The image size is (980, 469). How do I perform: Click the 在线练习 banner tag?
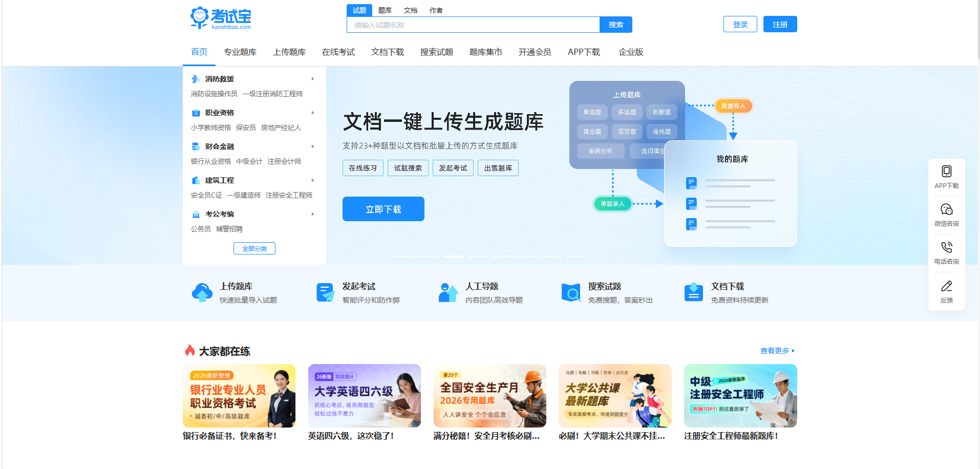coord(363,168)
